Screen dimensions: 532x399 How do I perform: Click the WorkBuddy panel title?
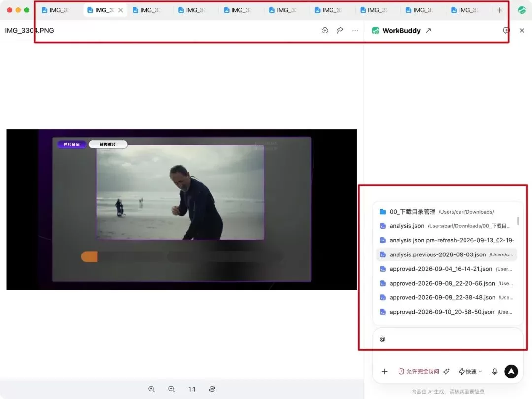tap(401, 30)
